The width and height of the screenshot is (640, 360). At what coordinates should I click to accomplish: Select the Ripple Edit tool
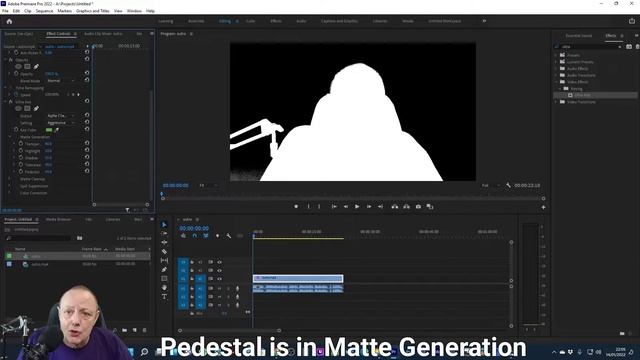click(x=164, y=242)
